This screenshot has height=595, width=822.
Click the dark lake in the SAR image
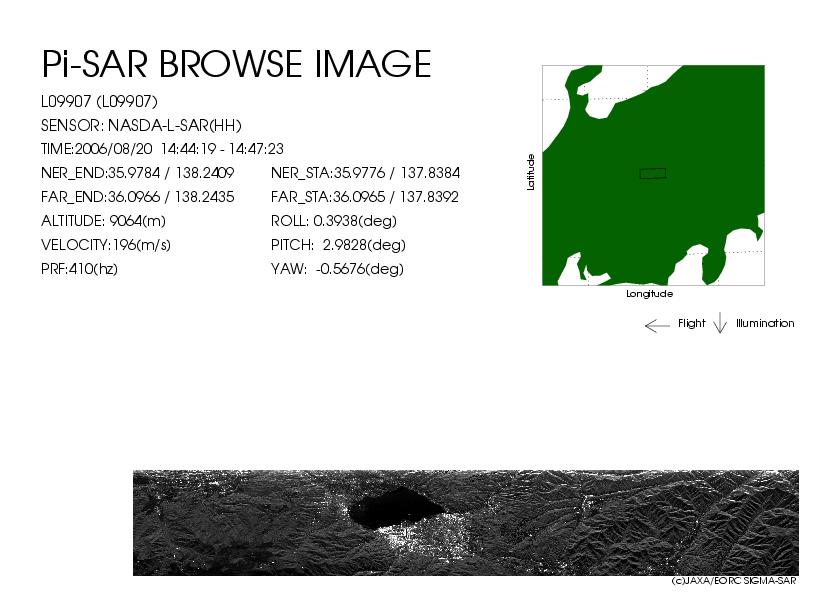click(x=396, y=508)
